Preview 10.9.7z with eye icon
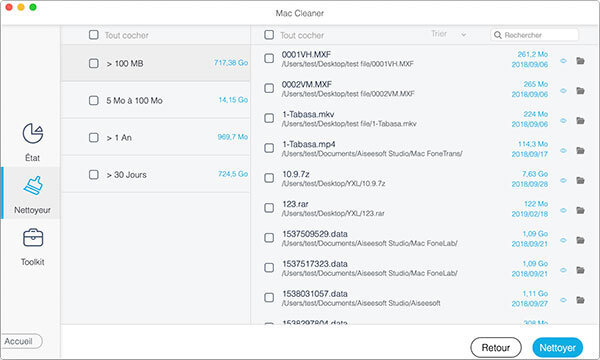600x360 pixels. pyautogui.click(x=563, y=180)
